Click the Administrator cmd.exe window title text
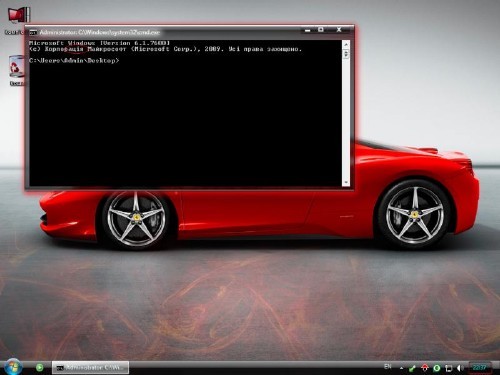The width and height of the screenshot is (500, 375). point(100,32)
